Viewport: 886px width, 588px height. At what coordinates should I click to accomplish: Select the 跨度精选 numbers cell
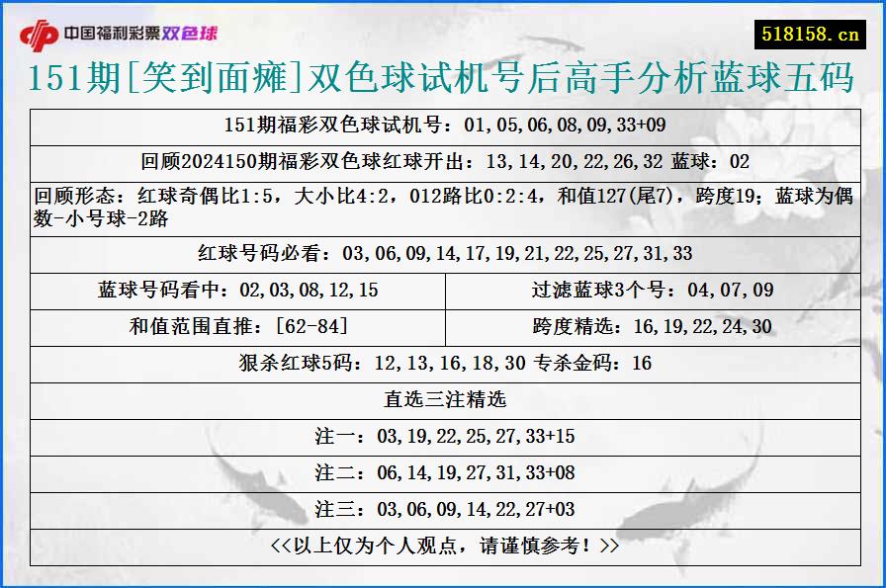click(x=653, y=325)
